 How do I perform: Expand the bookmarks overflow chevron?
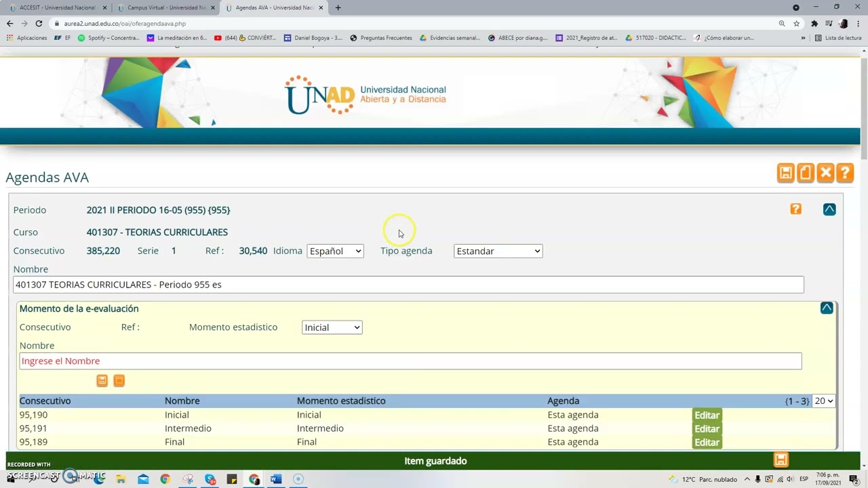[x=803, y=38]
